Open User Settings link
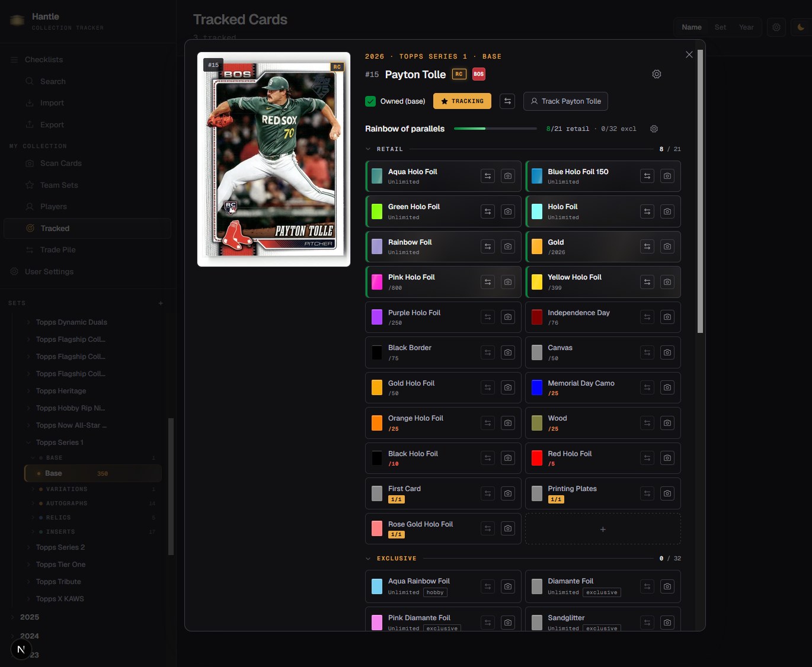 point(49,272)
